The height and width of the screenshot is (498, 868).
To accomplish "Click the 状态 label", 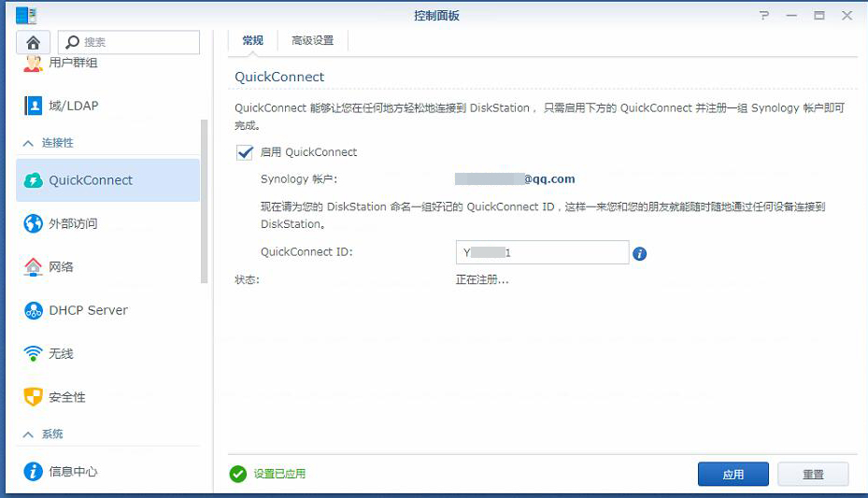I will click(x=247, y=280).
